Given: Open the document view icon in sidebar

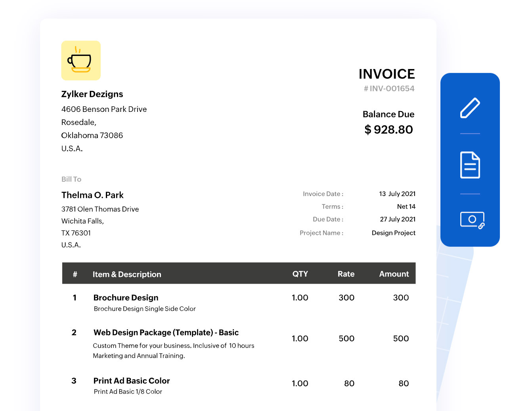Looking at the screenshot, I should tap(470, 165).
